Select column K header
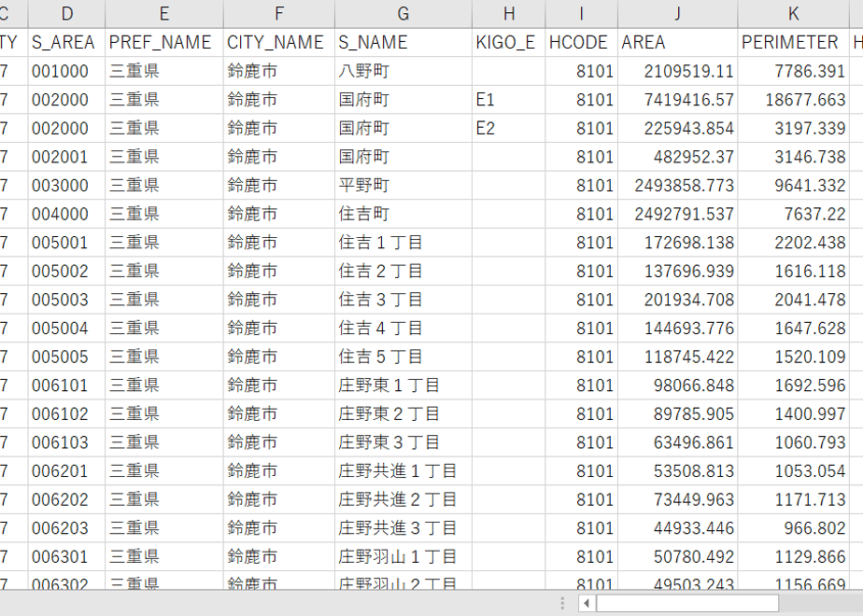 click(794, 14)
